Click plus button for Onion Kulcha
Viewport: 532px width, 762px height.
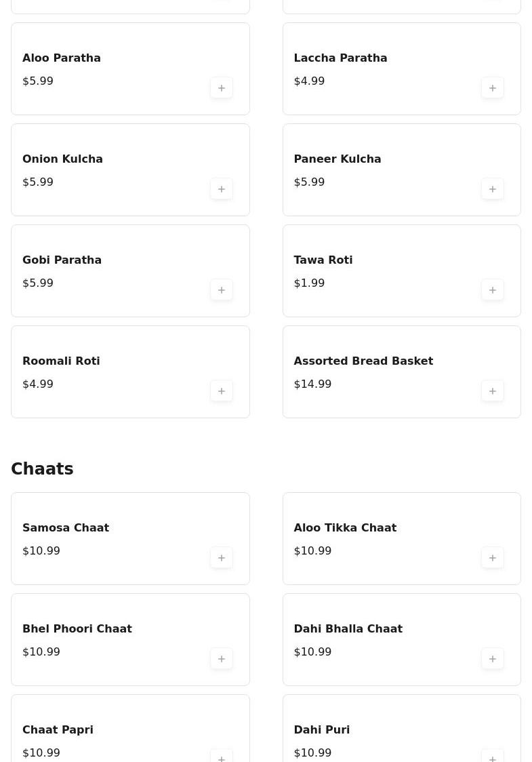coord(222,189)
